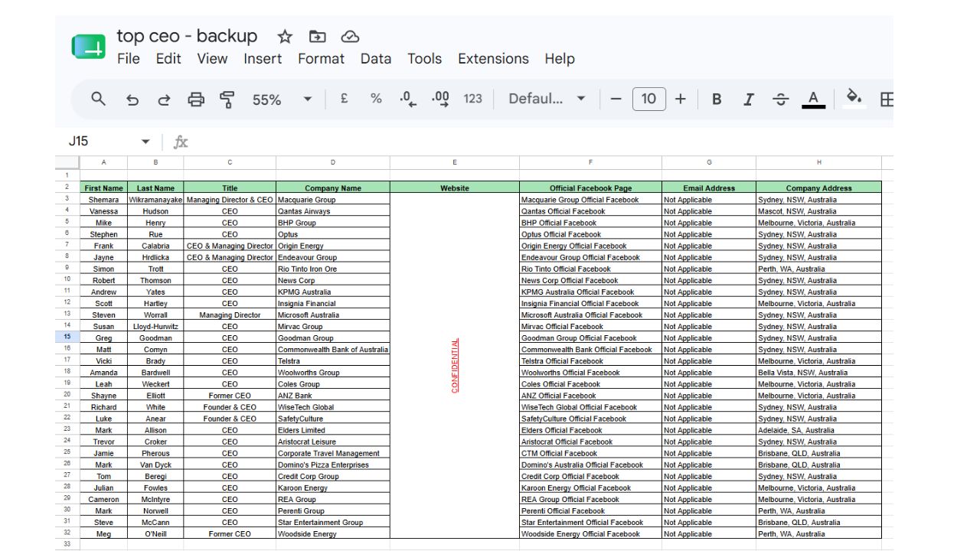Click the search menus magnifier icon
This screenshot has width=980, height=551.
pos(98,99)
